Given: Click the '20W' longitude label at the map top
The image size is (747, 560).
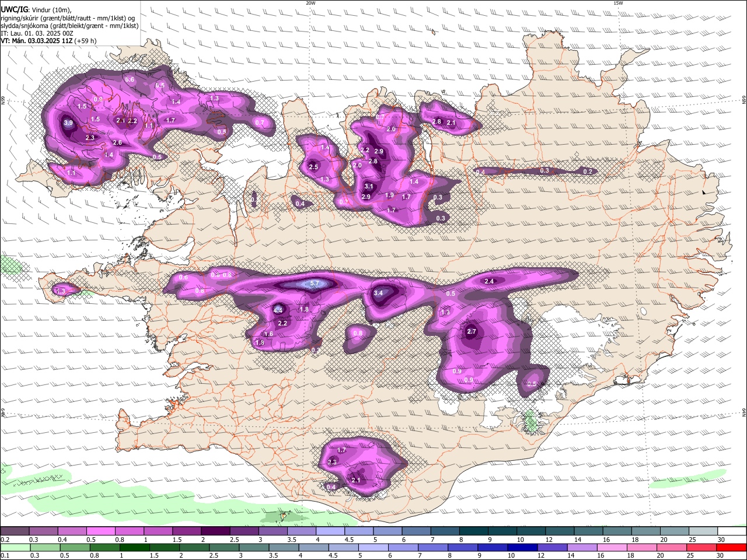Looking at the screenshot, I should coord(310,3).
